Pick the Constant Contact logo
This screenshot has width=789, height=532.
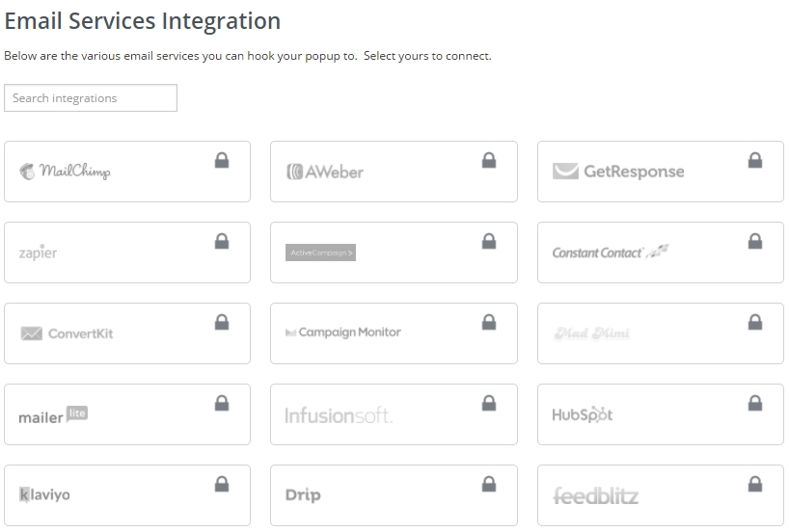(611, 252)
